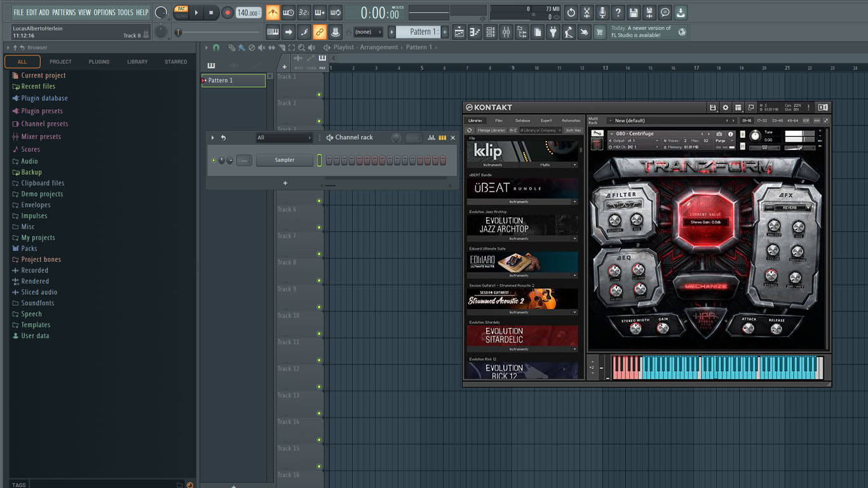Open the plugin picker plug icon

(x=553, y=32)
